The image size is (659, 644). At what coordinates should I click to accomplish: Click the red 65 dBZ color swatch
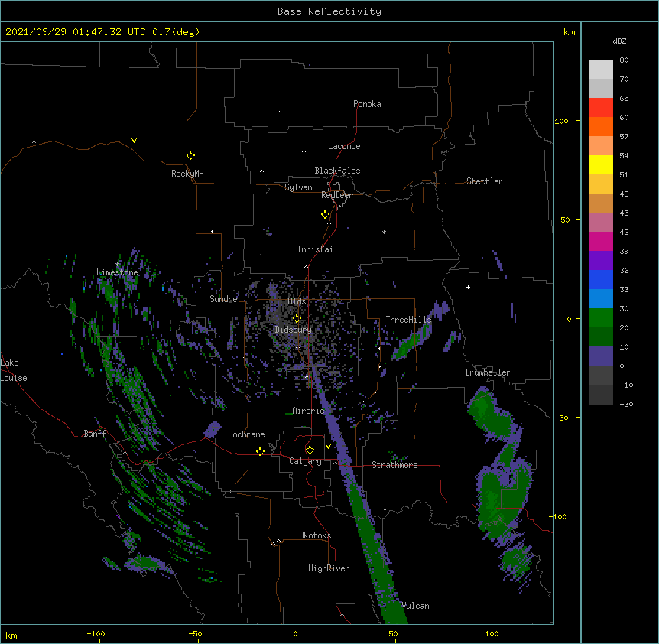601,107
